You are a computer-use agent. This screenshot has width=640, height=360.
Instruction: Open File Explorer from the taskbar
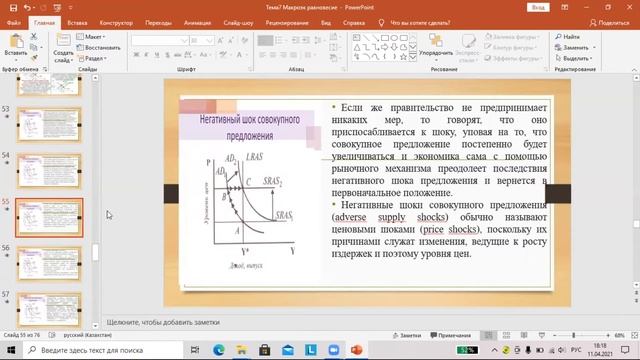pyautogui.click(x=242, y=350)
